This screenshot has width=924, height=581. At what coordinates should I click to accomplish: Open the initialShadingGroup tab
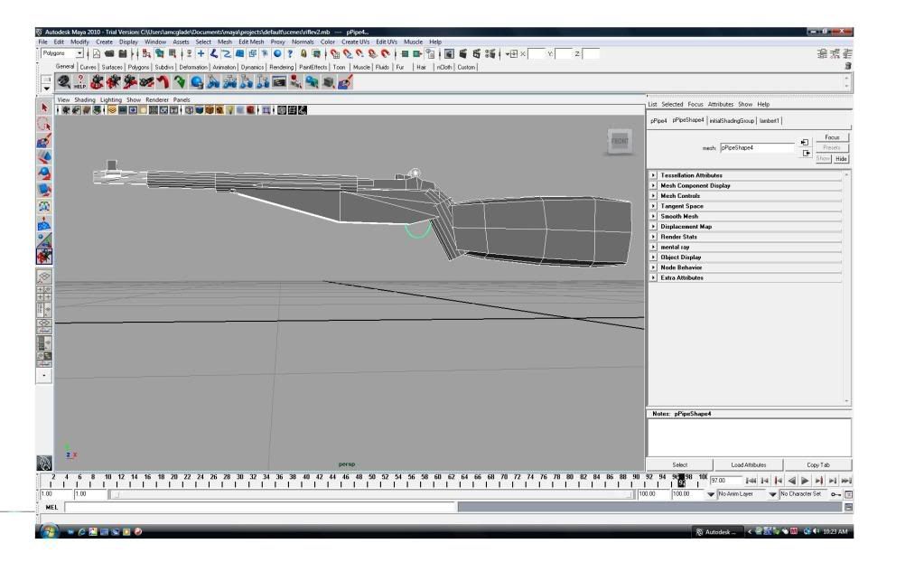(x=732, y=121)
